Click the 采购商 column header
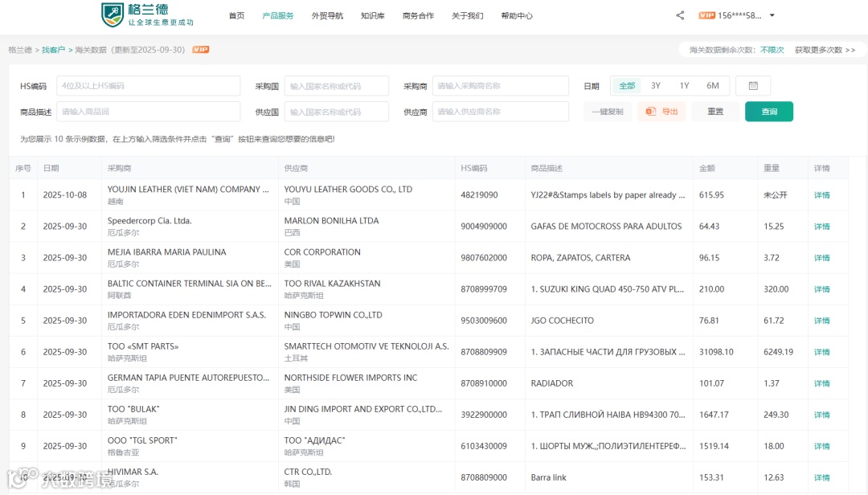The image size is (868, 495). [x=119, y=168]
